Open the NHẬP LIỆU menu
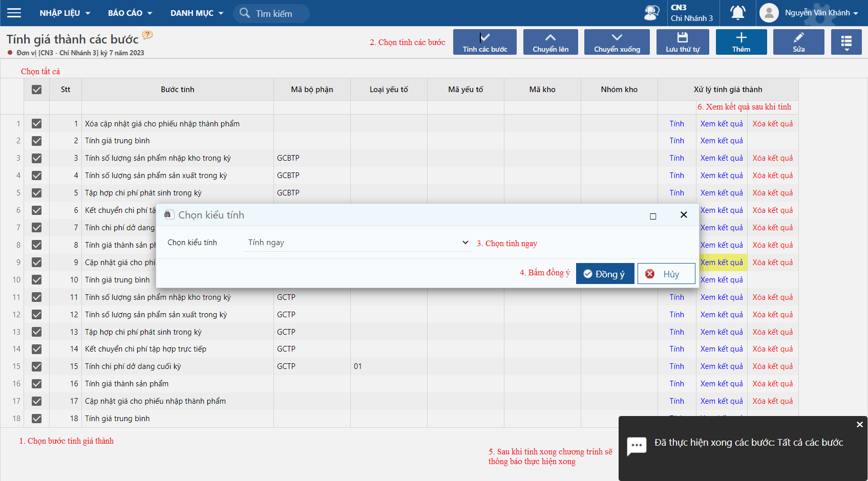The height and width of the screenshot is (481, 868). point(65,13)
